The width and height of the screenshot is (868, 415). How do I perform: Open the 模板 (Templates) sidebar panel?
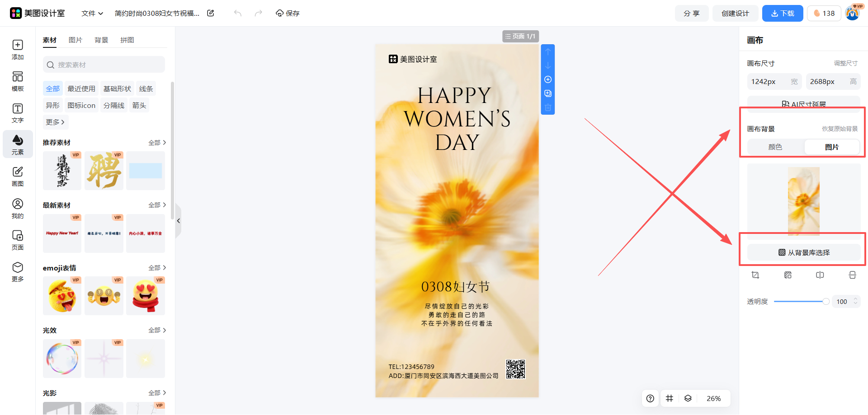click(x=18, y=81)
